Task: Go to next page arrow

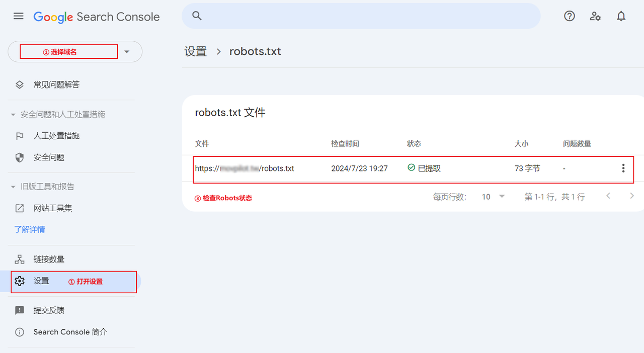Action: [x=632, y=196]
